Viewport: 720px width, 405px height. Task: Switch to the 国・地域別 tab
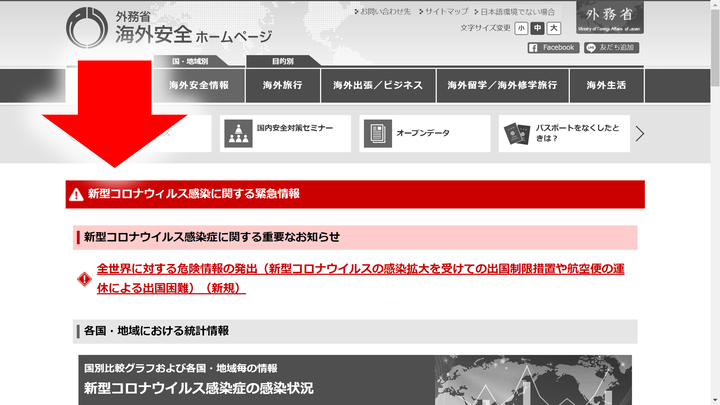(x=190, y=61)
